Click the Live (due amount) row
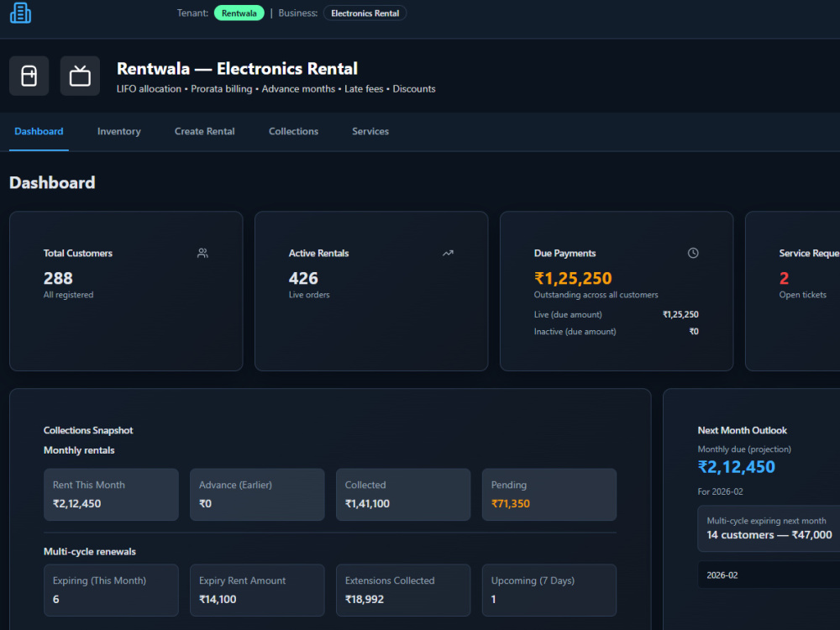840x630 pixels. point(616,314)
